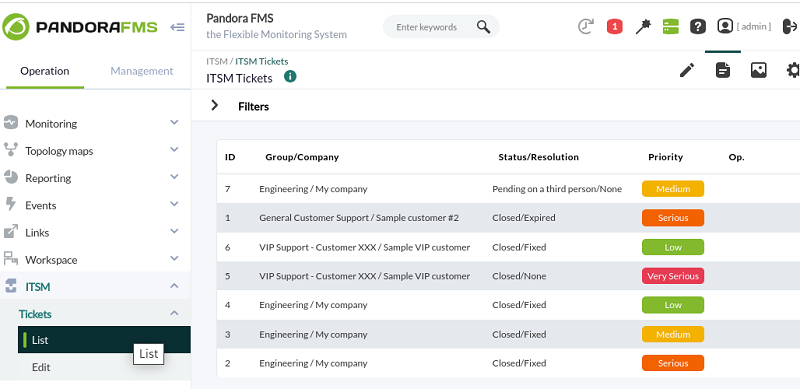The width and height of the screenshot is (800, 389).
Task: Select the Edit menu item under Tickets
Action: pyautogui.click(x=104, y=367)
